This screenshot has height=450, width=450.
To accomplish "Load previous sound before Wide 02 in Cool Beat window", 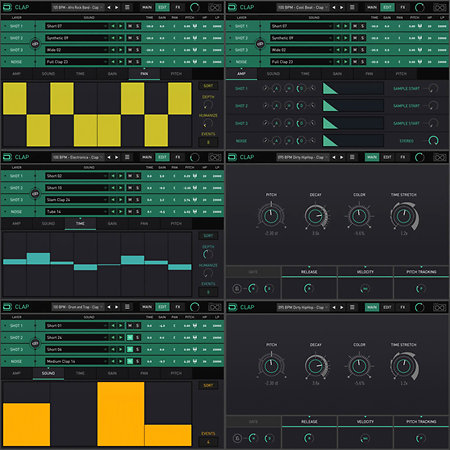I will click(338, 50).
